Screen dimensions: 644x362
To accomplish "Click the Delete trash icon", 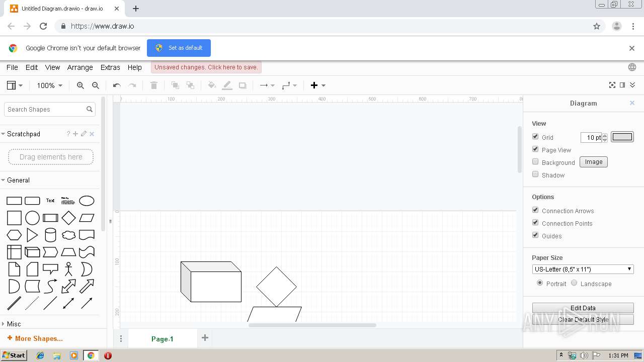I will tap(154, 85).
